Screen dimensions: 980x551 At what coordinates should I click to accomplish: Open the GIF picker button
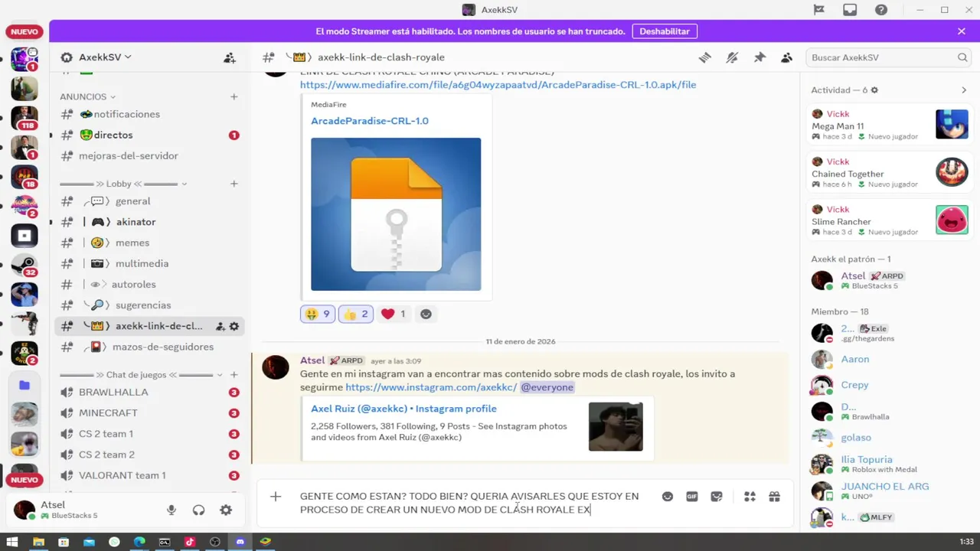point(692,497)
